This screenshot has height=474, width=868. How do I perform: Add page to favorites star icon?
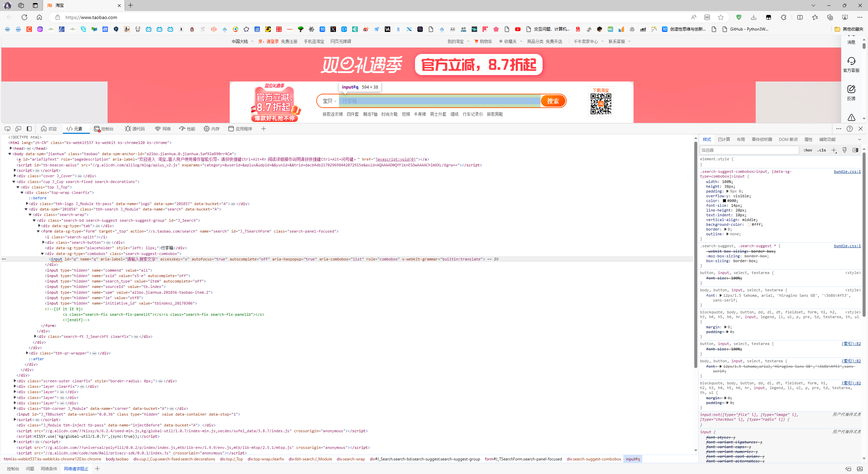(721, 17)
